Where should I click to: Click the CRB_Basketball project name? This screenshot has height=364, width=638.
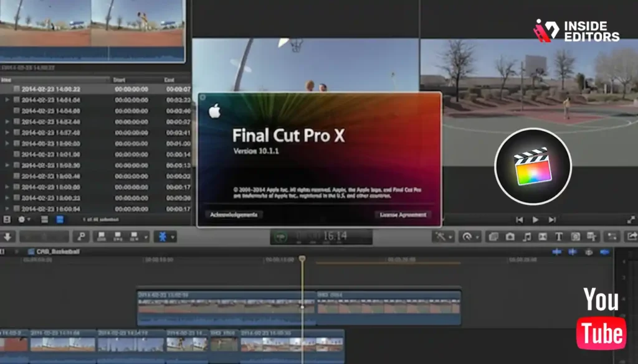click(x=57, y=251)
